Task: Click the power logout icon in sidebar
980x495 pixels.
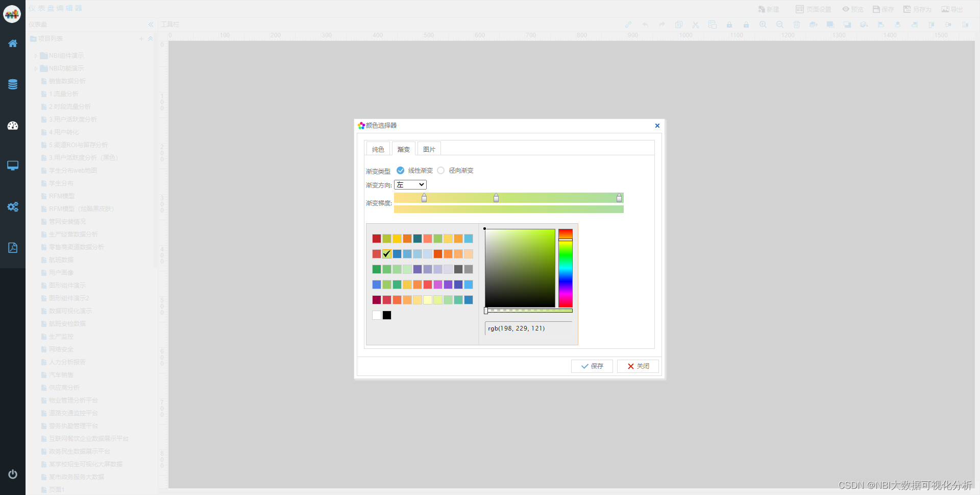Action: tap(13, 474)
